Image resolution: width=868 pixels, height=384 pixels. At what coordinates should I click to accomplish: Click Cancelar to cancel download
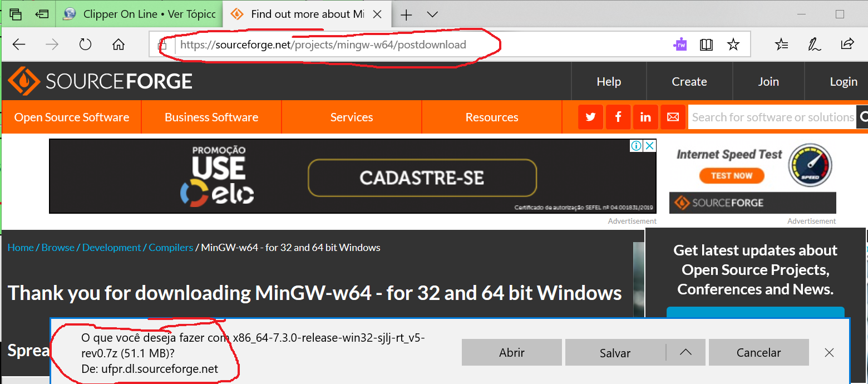coord(758,352)
